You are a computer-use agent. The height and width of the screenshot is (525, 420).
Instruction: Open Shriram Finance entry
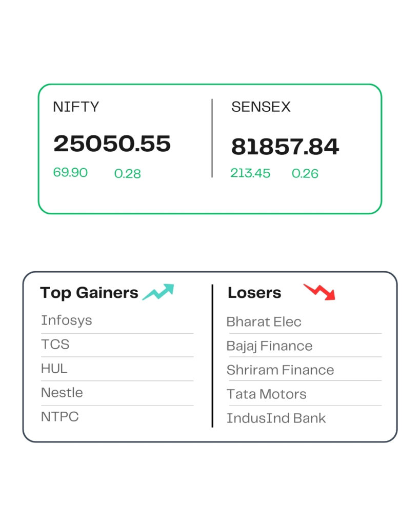[x=281, y=370]
